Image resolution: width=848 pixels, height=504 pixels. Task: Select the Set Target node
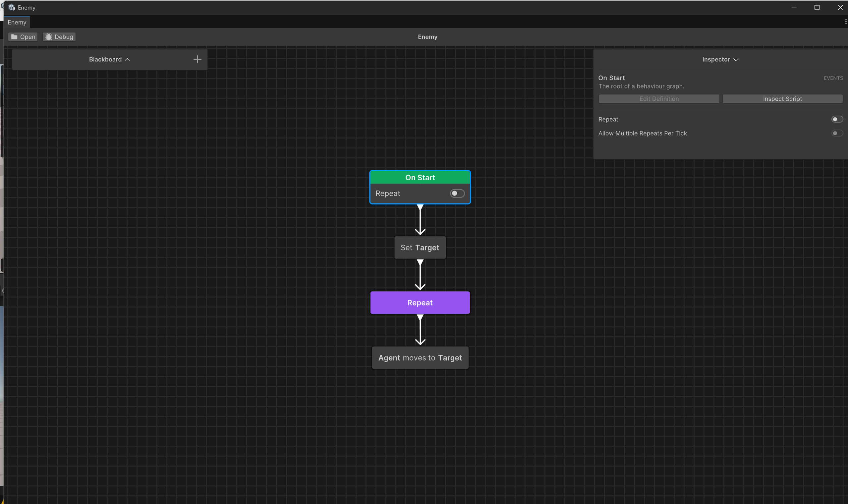420,247
